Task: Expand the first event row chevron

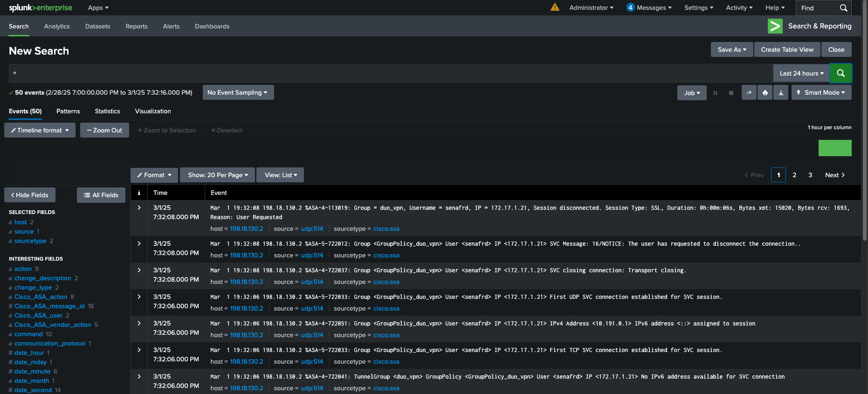Action: pyautogui.click(x=139, y=208)
